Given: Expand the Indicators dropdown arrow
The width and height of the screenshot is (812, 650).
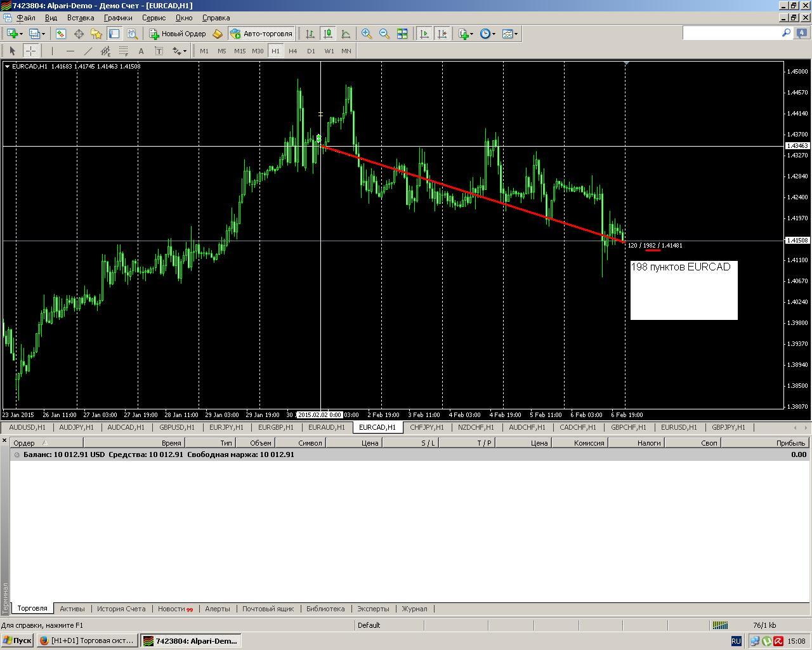Looking at the screenshot, I should (471, 34).
